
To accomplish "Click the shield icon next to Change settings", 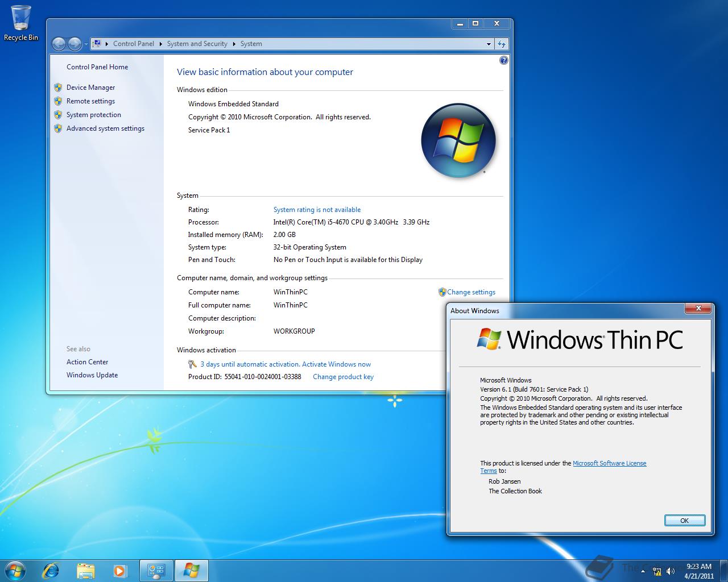I will [x=442, y=292].
